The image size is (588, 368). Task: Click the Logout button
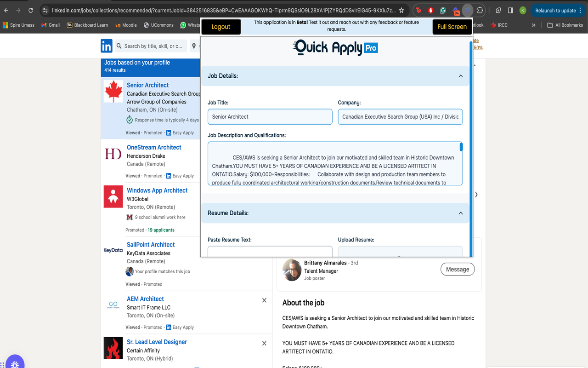[x=220, y=26]
